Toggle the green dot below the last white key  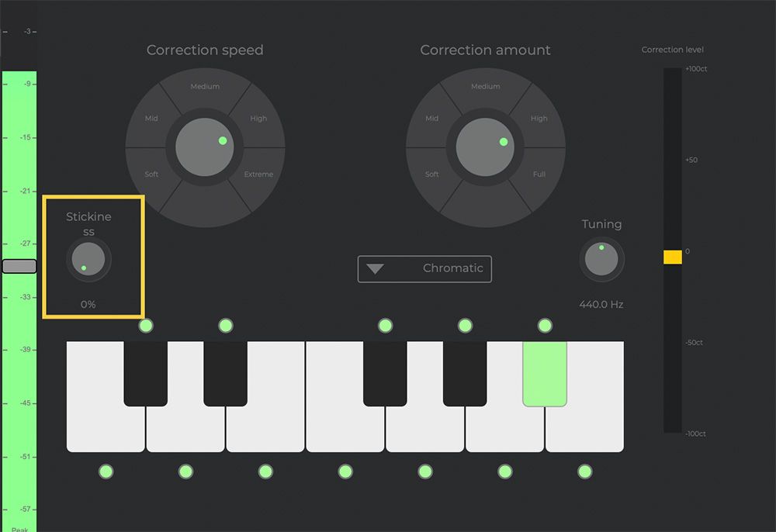(585, 472)
